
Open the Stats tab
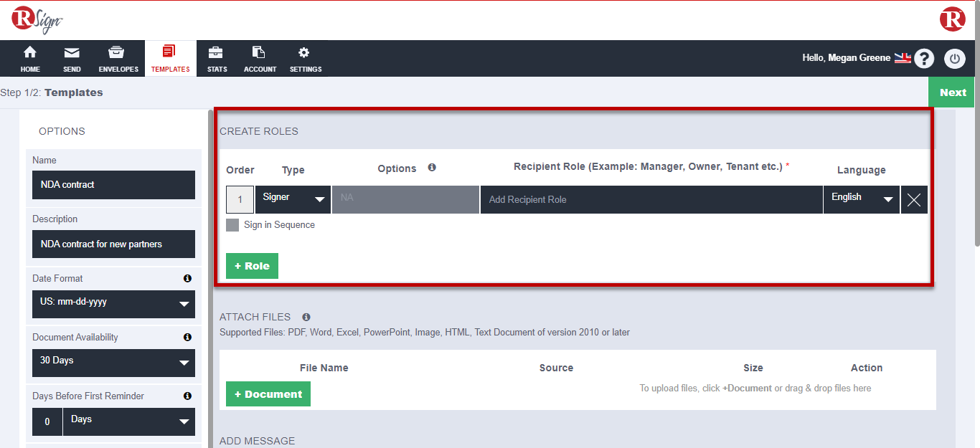[217, 58]
